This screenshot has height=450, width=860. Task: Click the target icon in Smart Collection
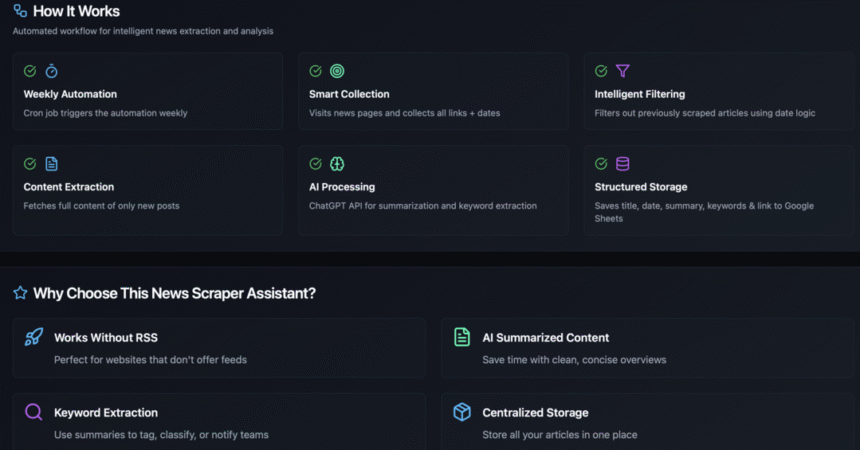(x=337, y=71)
